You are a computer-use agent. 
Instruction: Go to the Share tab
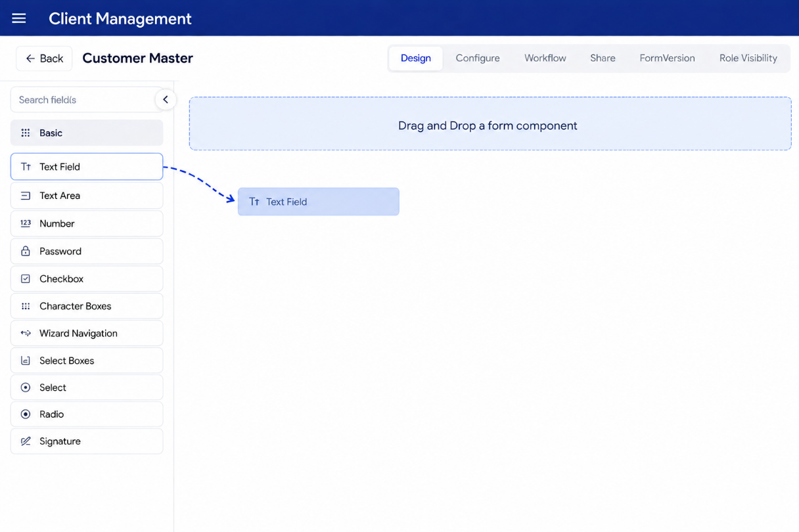(x=603, y=58)
